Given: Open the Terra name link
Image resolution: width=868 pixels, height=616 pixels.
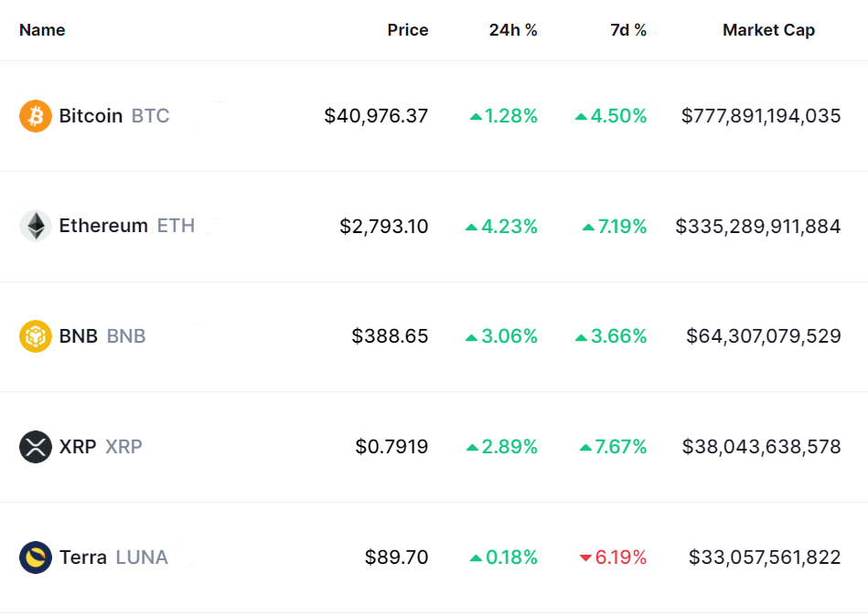Looking at the screenshot, I should coord(83,557).
